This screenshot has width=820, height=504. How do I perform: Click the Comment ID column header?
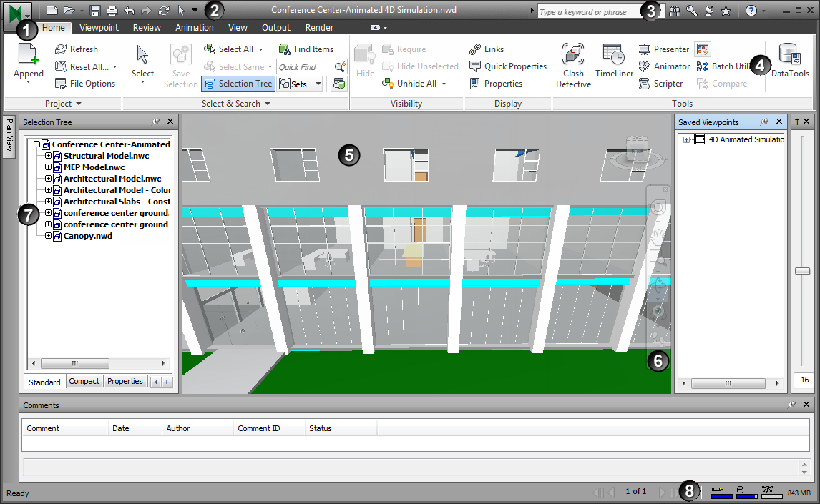point(268,428)
